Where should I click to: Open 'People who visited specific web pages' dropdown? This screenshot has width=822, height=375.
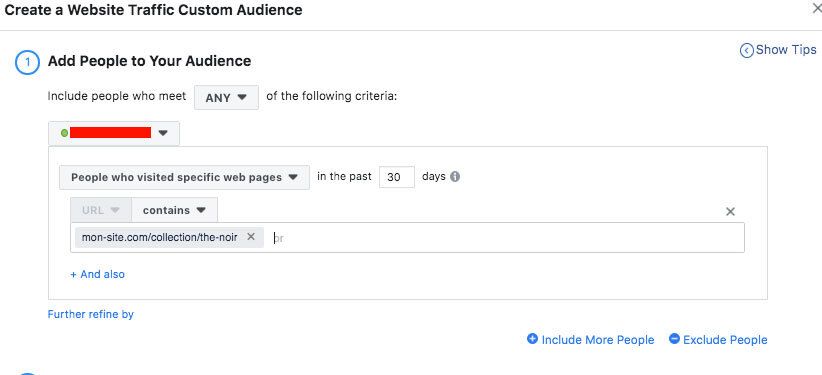184,177
